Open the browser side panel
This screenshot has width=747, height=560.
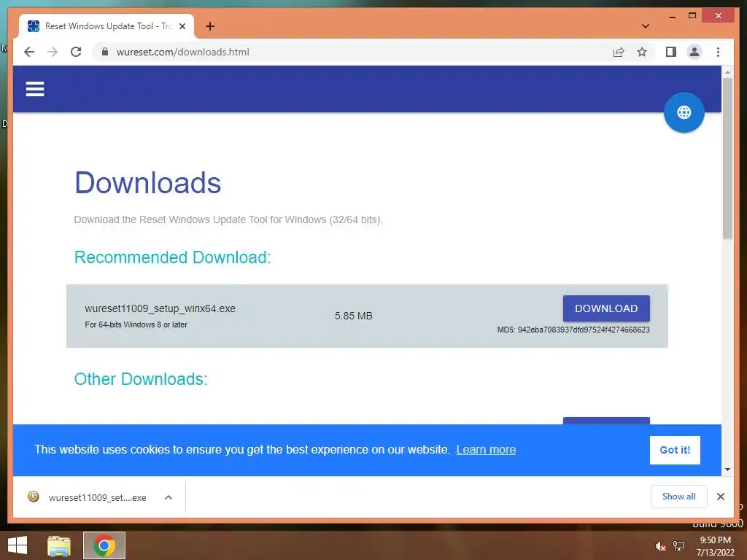pyautogui.click(x=671, y=52)
